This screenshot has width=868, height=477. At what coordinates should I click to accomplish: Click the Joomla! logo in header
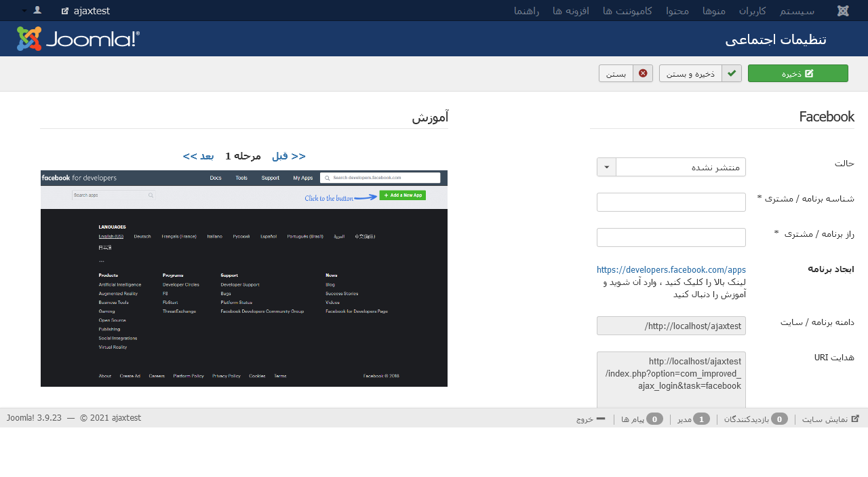pyautogui.click(x=78, y=39)
